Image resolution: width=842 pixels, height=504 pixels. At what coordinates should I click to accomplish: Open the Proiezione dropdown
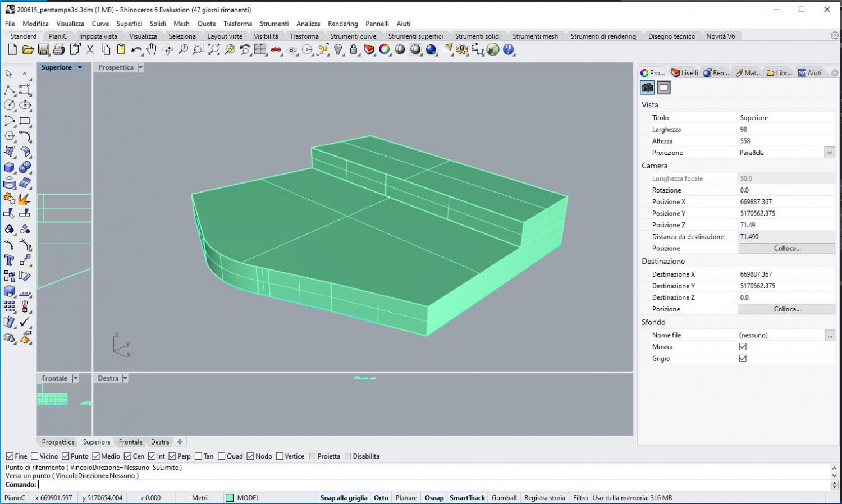pos(829,153)
